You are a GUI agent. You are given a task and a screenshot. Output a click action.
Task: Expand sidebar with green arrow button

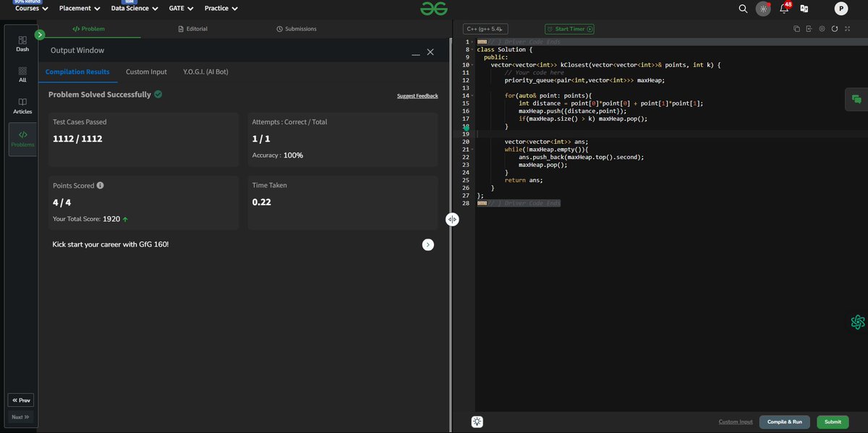tap(40, 34)
